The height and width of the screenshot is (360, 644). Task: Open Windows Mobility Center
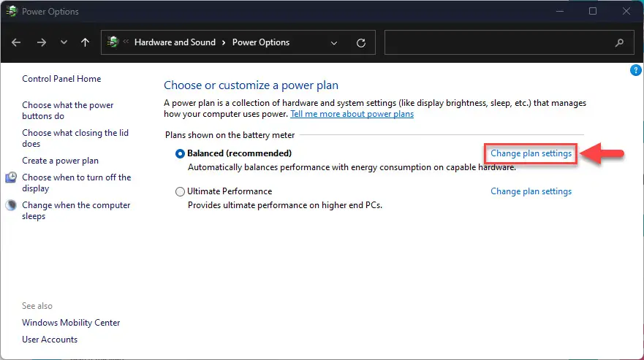(x=71, y=323)
